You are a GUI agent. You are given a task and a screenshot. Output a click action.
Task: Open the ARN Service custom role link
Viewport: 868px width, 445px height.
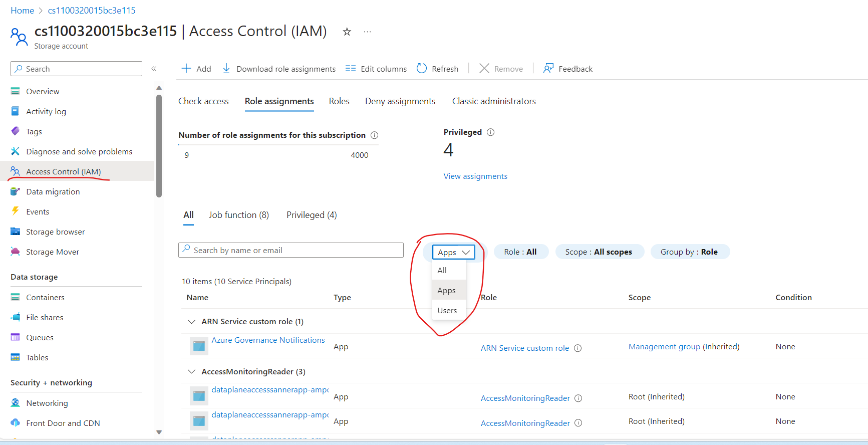[525, 348]
